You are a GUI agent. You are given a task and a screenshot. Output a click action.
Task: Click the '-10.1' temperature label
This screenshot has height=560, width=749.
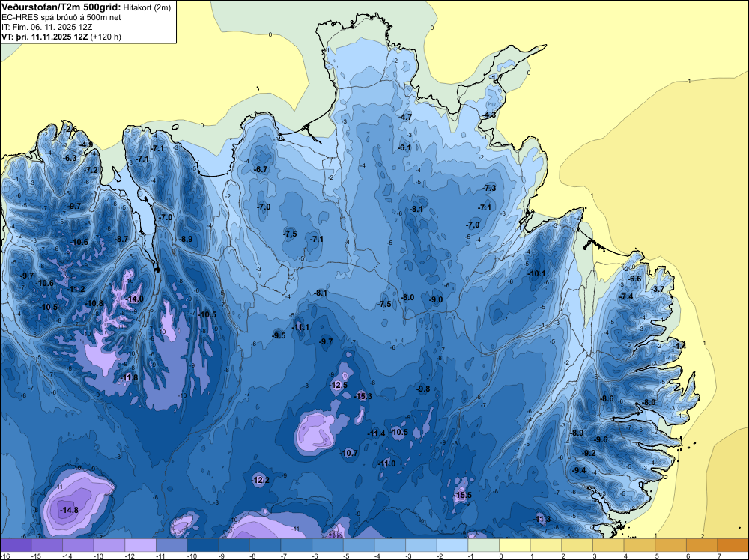click(x=536, y=273)
